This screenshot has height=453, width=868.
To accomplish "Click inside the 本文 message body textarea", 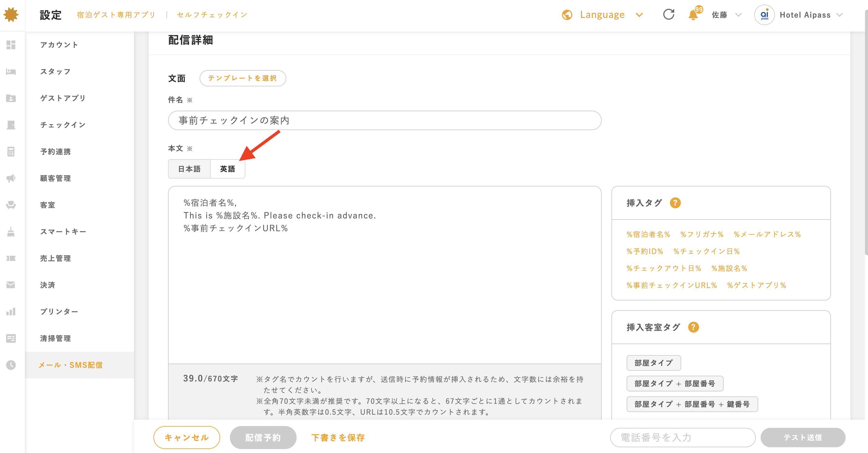I will tap(385, 275).
